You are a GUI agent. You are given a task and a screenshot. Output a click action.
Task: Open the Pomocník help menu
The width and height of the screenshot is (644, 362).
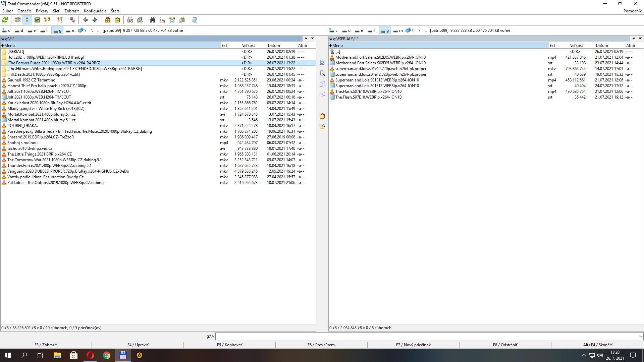click(x=632, y=11)
